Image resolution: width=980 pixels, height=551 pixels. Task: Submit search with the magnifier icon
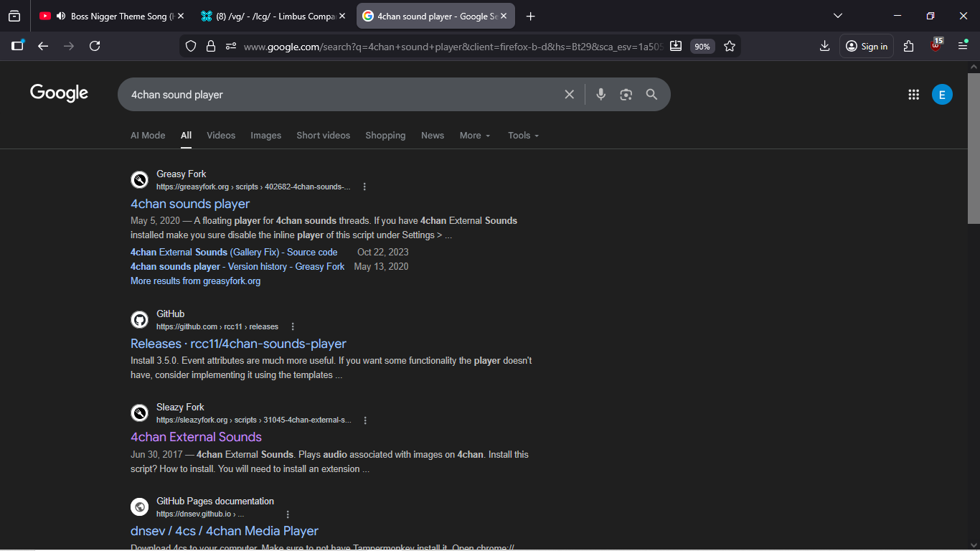(651, 94)
